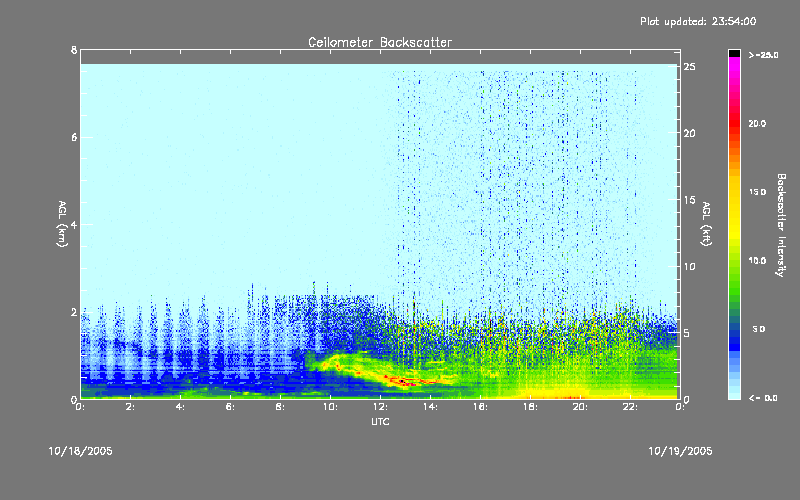This screenshot has width=800, height=500.
Task: Click the 10 kft tick on right axis
Action: [x=689, y=266]
